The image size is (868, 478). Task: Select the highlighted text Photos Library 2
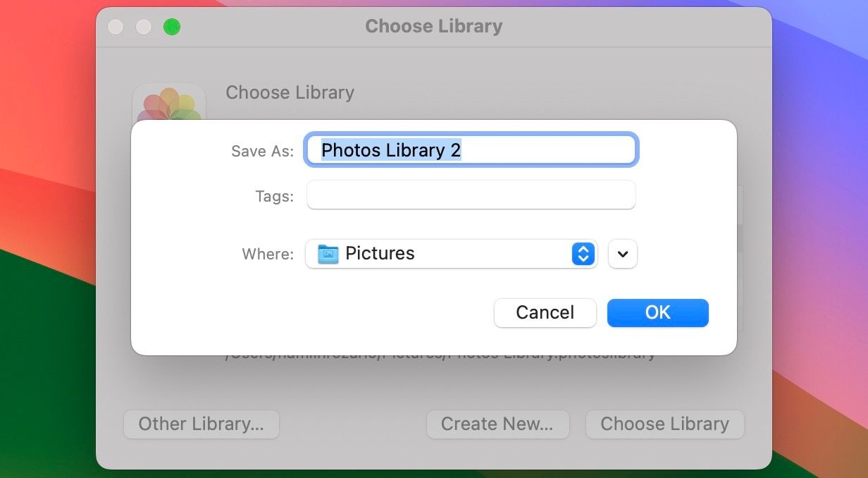tap(391, 149)
